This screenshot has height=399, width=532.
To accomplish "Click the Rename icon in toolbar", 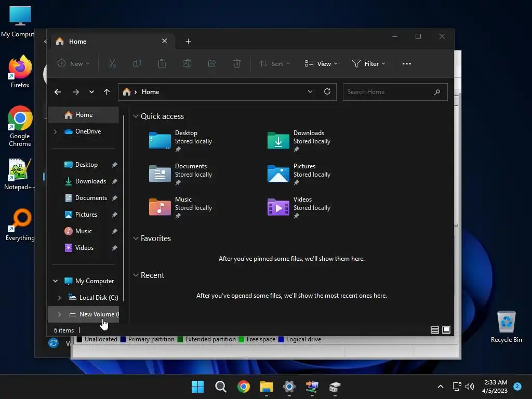I will click(187, 63).
